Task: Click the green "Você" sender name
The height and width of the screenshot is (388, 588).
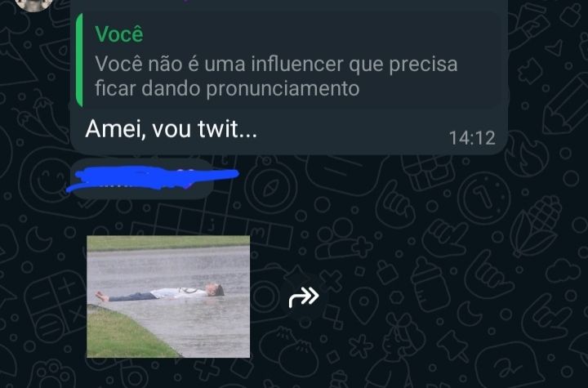Action: pos(119,34)
